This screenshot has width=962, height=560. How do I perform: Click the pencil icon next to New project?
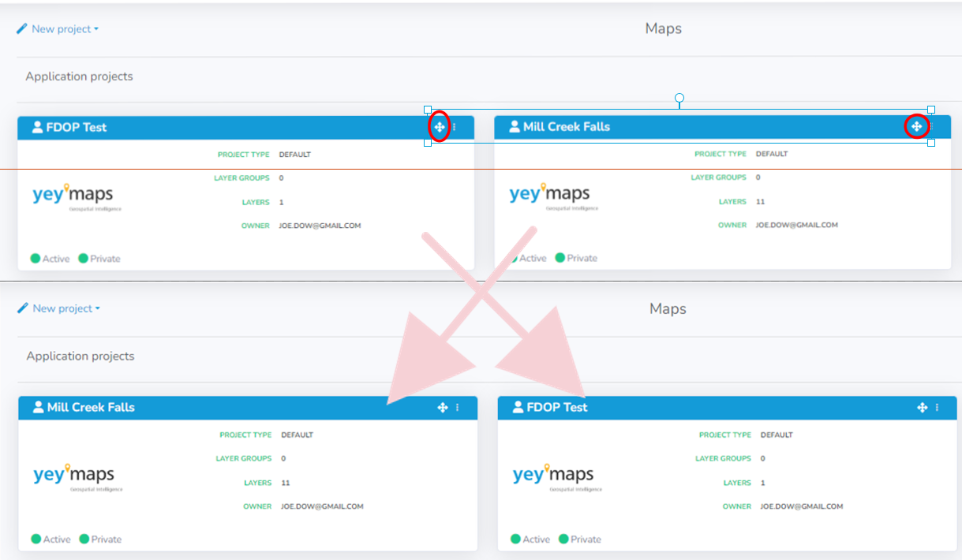pos(21,28)
